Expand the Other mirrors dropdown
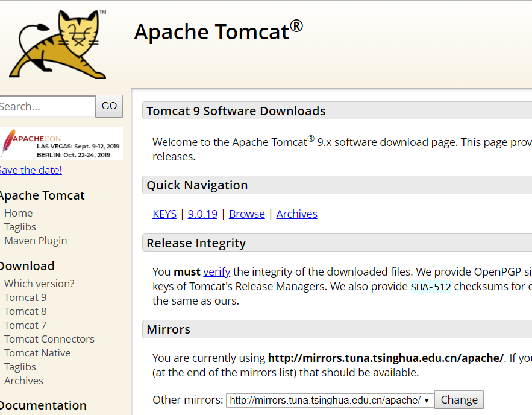The width and height of the screenshot is (532, 415). (330, 400)
